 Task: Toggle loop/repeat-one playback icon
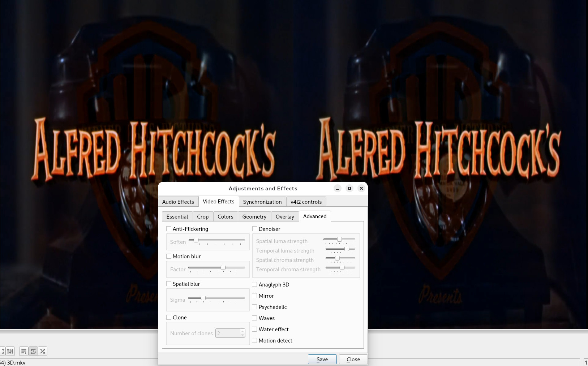click(x=33, y=351)
